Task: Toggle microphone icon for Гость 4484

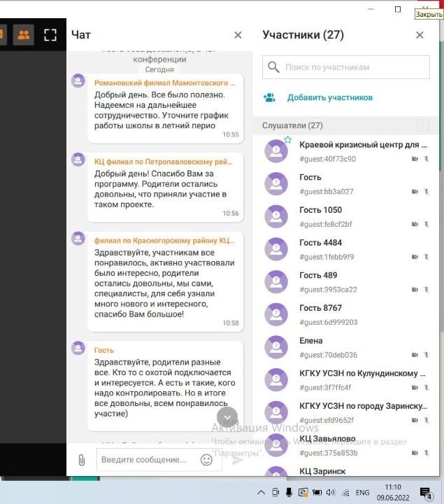Action: click(x=427, y=256)
